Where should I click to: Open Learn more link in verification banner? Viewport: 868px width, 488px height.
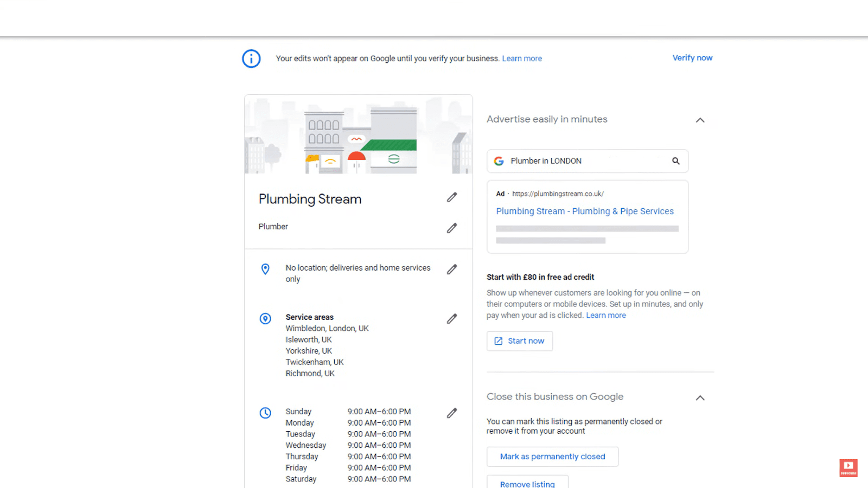click(522, 59)
